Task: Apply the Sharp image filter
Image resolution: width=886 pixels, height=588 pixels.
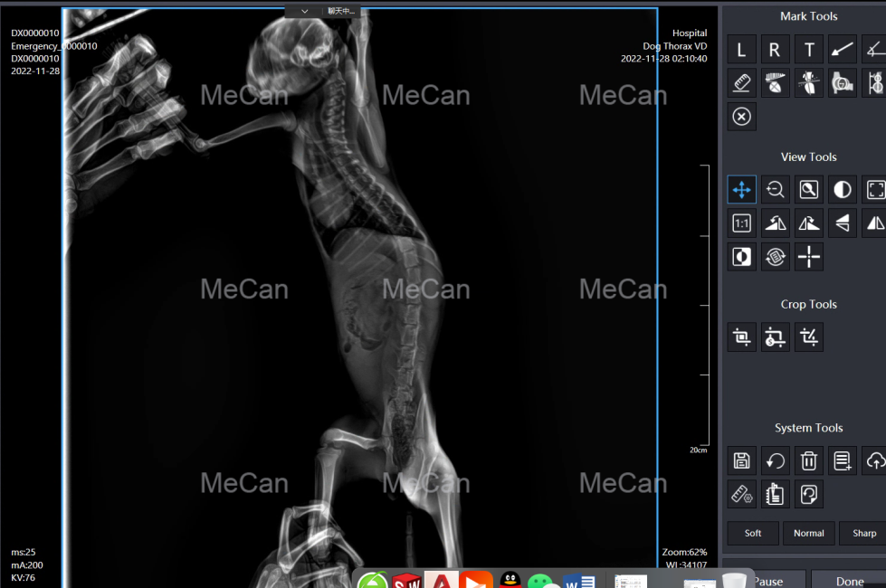Action: [863, 533]
